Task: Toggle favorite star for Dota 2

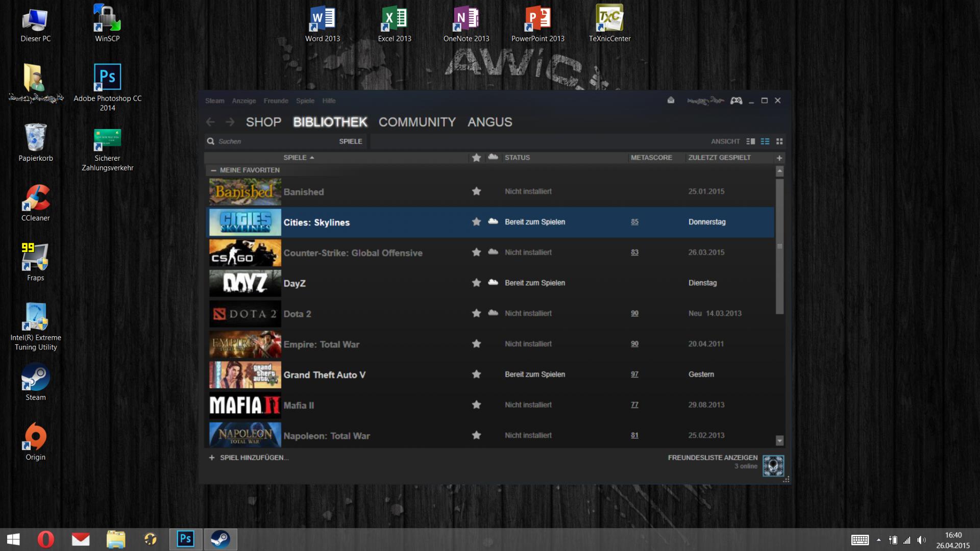Action: [x=476, y=313]
